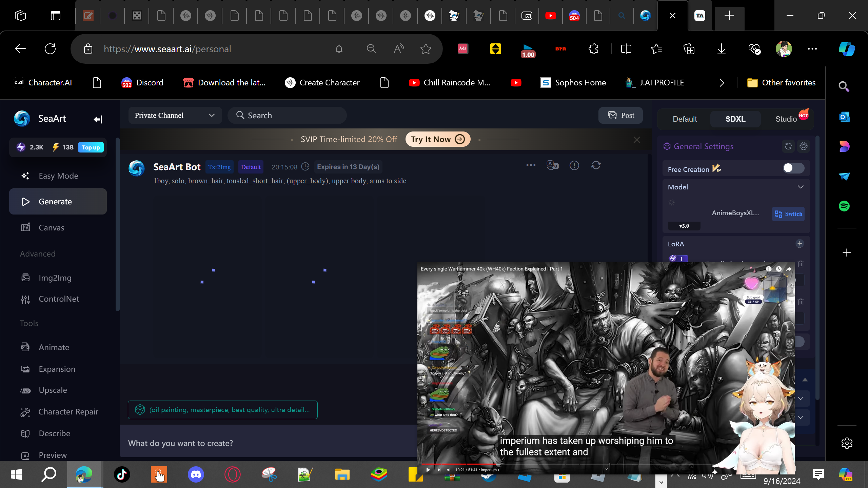Open Telegram in the Edge sidebar
This screenshot has width=868, height=488.
tap(844, 176)
